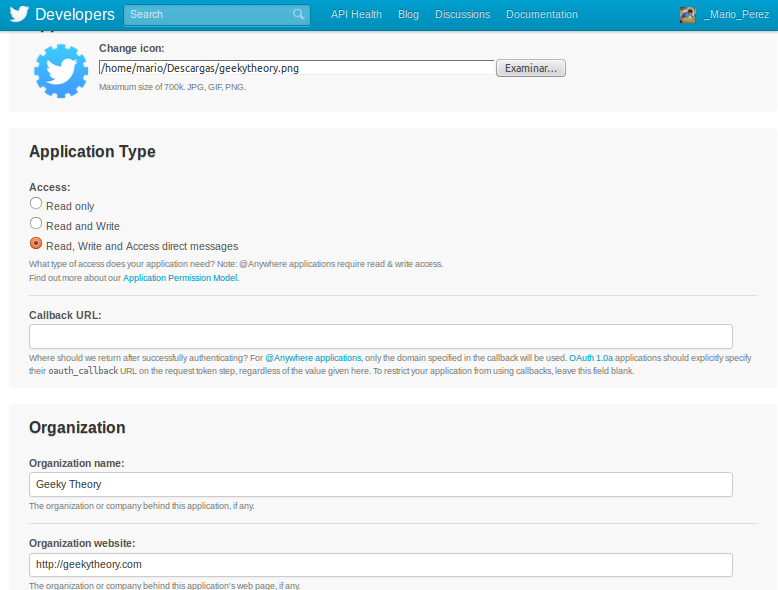Click the Examinar... browse button
The height and width of the screenshot is (590, 778).
click(531, 68)
